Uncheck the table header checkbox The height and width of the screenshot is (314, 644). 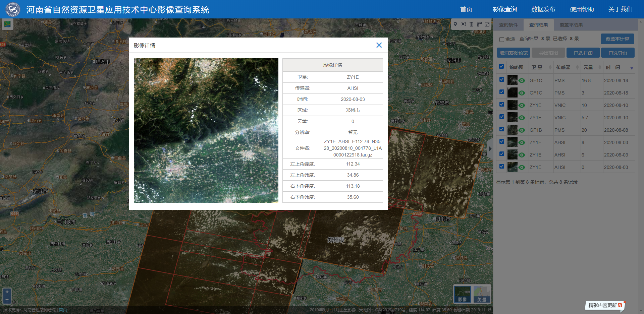501,66
